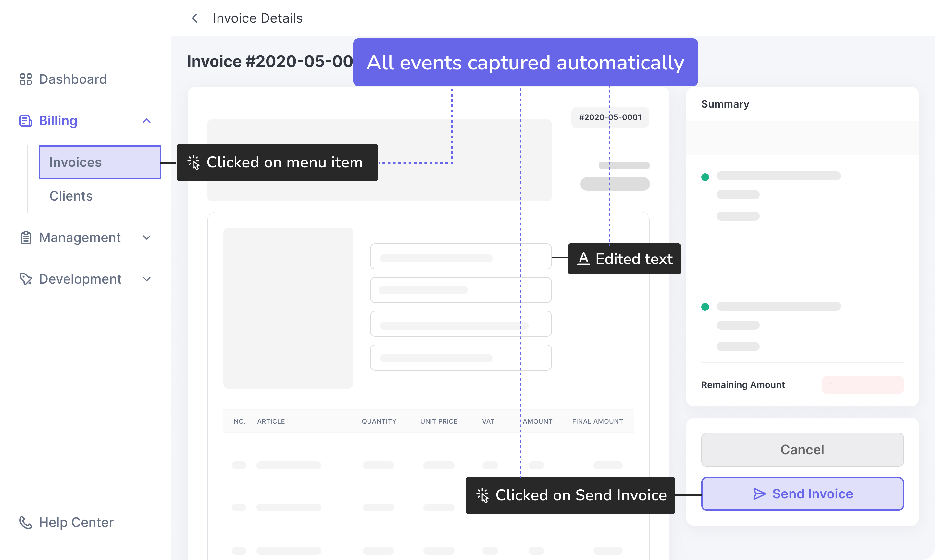935x560 pixels.
Task: Click the Billing invoice icon in the sidebar
Action: (x=26, y=121)
